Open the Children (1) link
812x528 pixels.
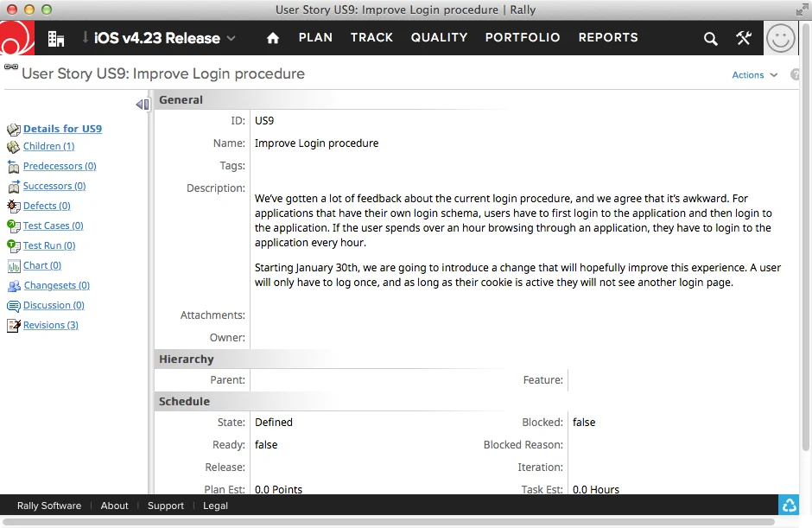(48, 146)
